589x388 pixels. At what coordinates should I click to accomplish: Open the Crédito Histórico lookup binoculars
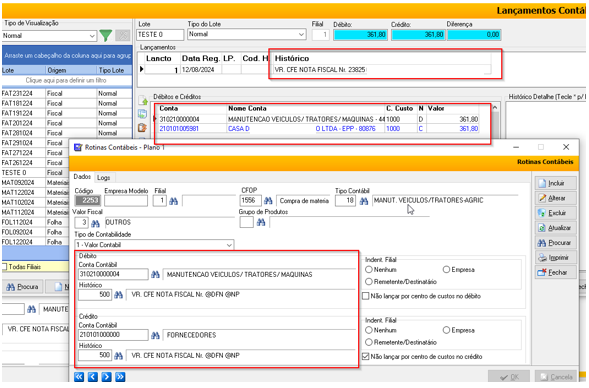pyautogui.click(x=119, y=355)
